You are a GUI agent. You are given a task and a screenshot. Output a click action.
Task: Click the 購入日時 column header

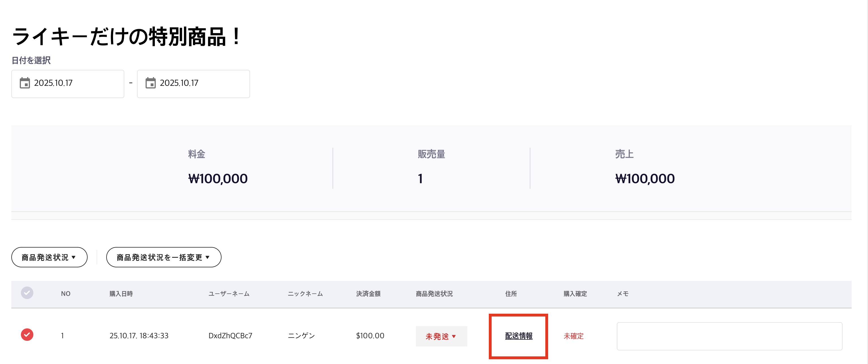point(121,294)
